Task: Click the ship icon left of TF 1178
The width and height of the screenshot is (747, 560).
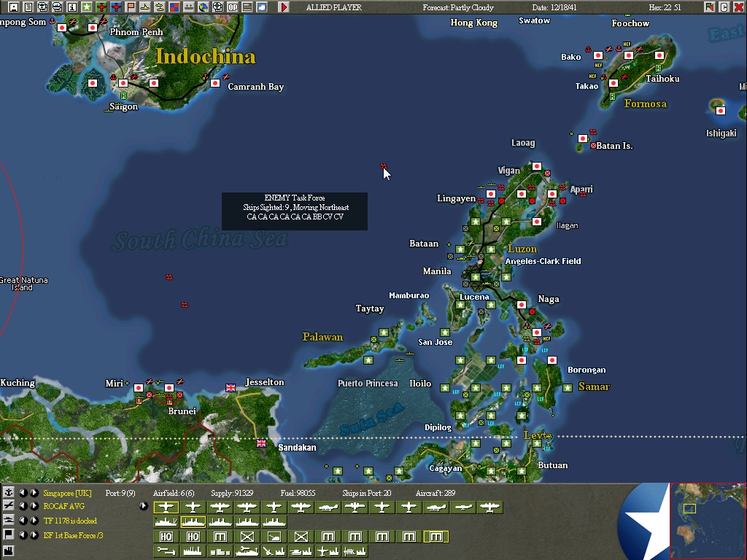Action: [8, 520]
